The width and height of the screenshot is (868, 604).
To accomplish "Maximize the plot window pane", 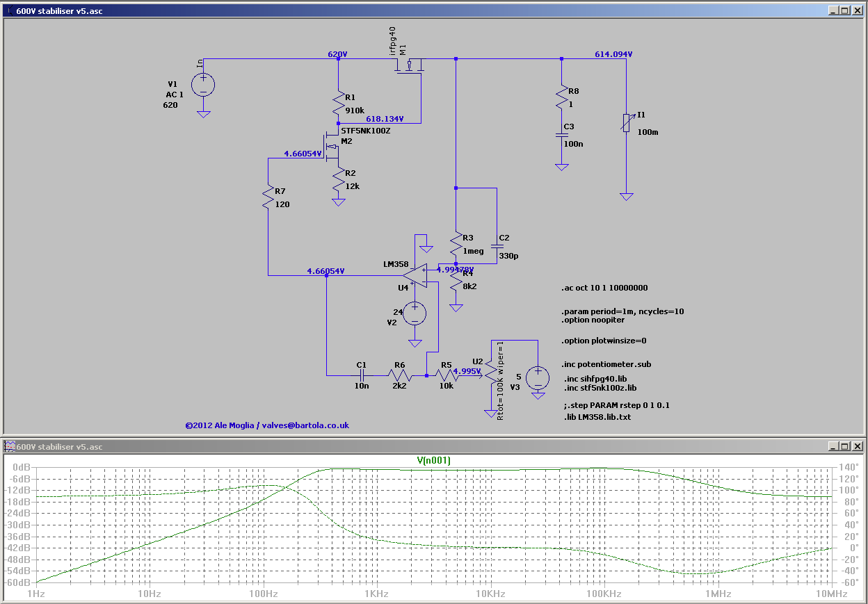I will (x=844, y=446).
